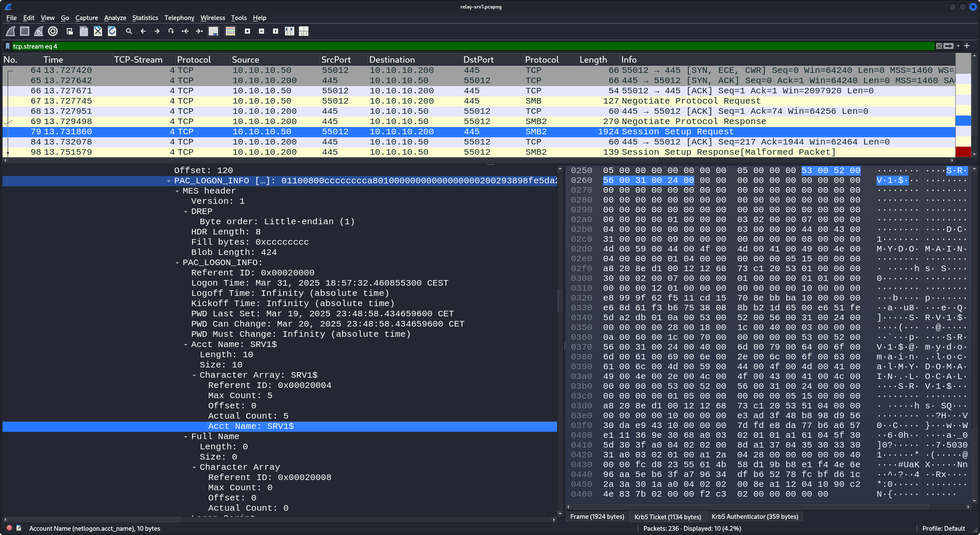Sort by the Destination column header
Viewport: 980px width, 535px height.
[414, 60]
